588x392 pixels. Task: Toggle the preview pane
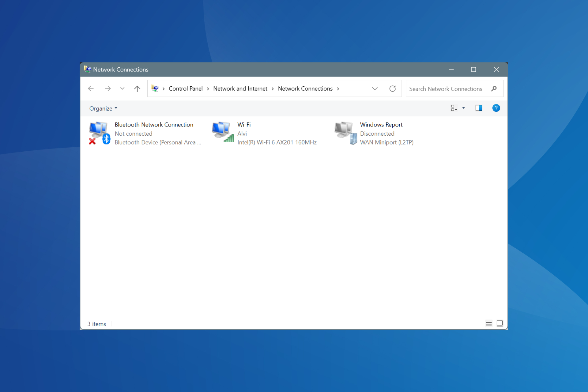479,108
